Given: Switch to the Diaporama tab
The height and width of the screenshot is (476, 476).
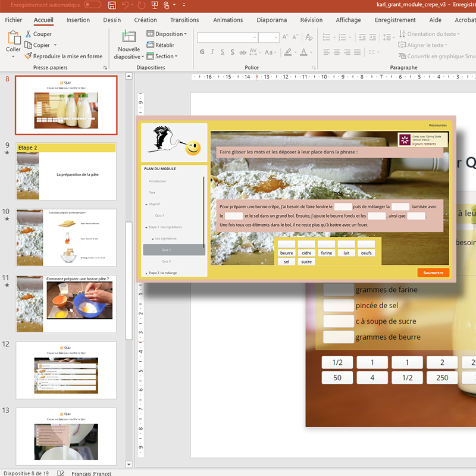Looking at the screenshot, I should 272,20.
